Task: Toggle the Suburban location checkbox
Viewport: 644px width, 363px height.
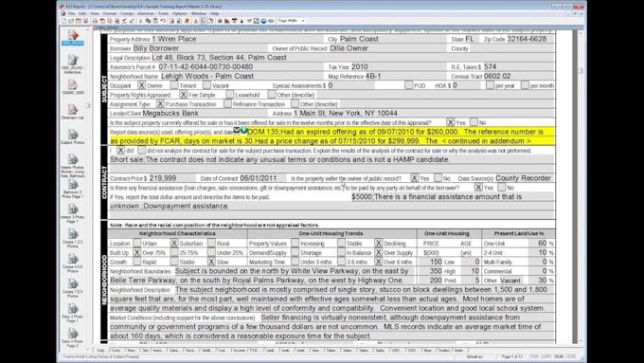Action: point(174,243)
